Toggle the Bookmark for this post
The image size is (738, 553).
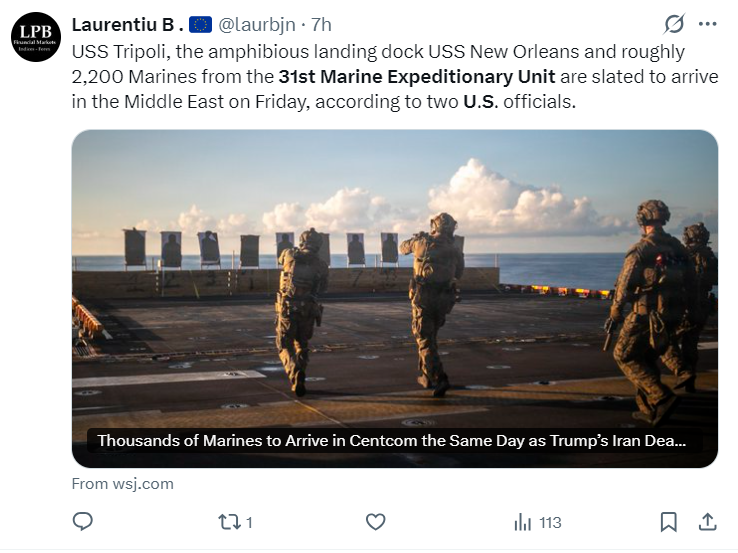pos(668,522)
